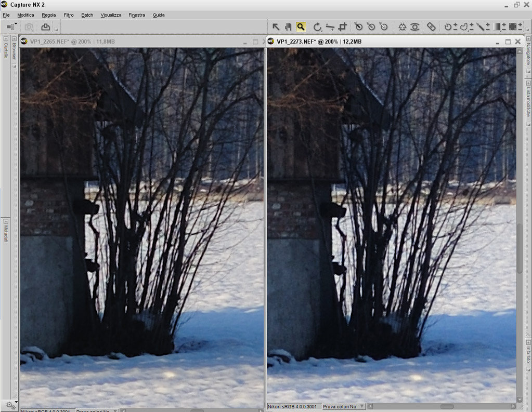Select the Zoom magnifier tool

click(301, 27)
